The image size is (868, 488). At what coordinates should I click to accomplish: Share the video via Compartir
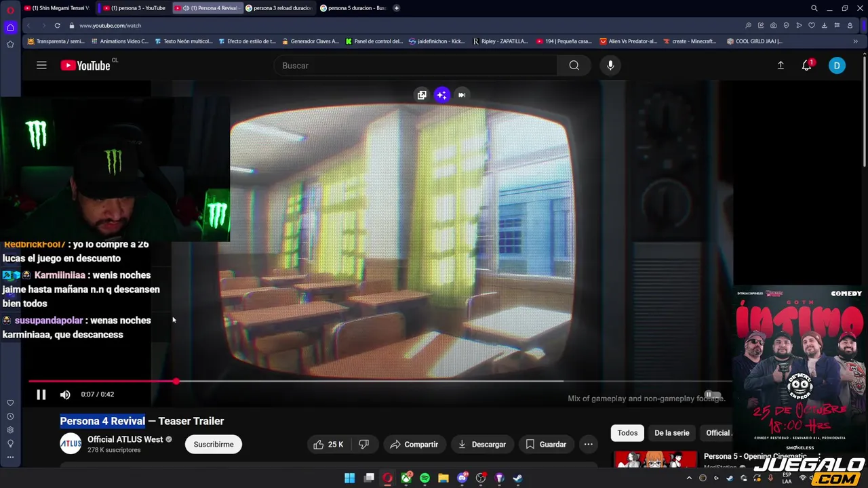pos(414,444)
